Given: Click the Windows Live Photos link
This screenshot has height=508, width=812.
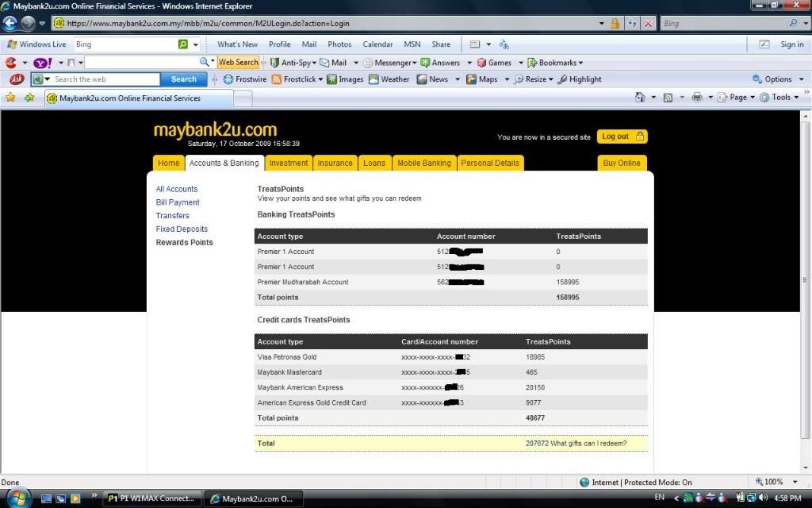Looking at the screenshot, I should pos(339,44).
